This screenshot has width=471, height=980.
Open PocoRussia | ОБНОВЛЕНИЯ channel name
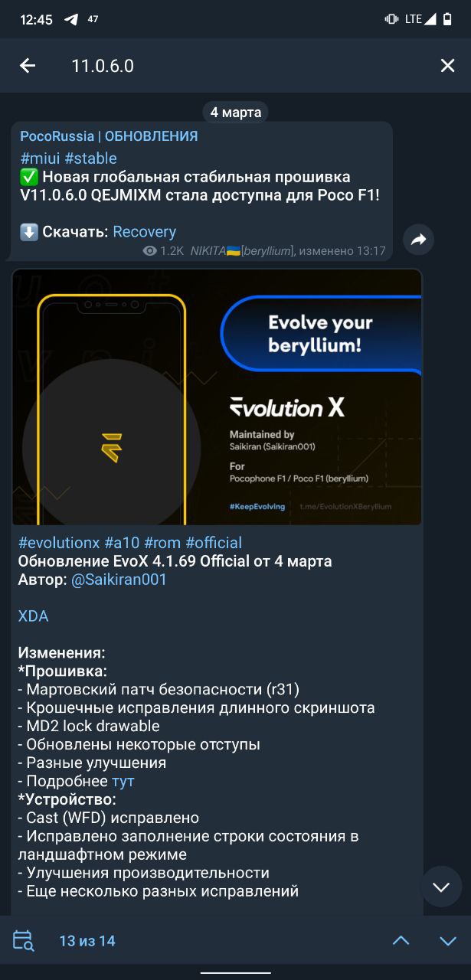pyautogui.click(x=109, y=136)
